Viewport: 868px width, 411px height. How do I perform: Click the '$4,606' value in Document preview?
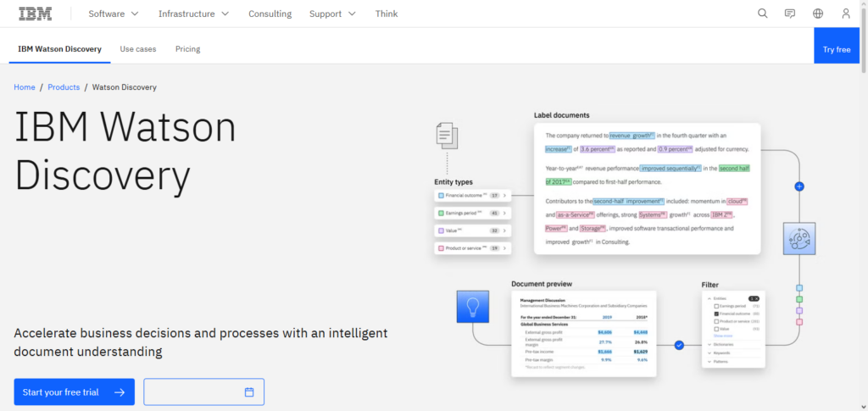coord(605,332)
